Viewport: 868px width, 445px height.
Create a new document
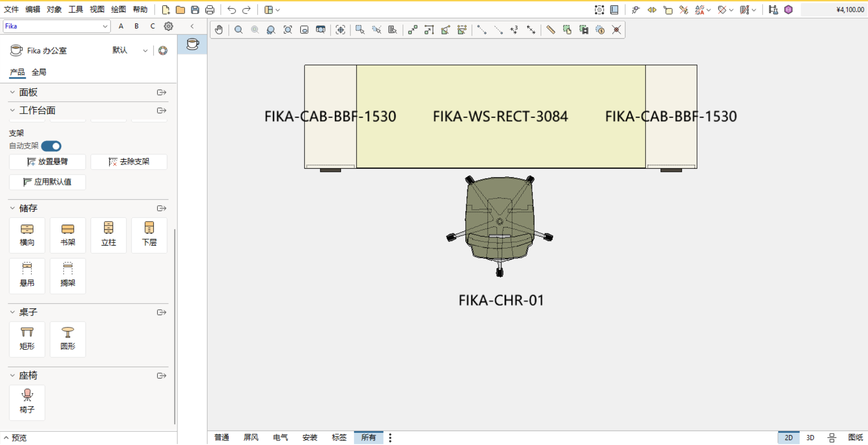click(x=166, y=9)
